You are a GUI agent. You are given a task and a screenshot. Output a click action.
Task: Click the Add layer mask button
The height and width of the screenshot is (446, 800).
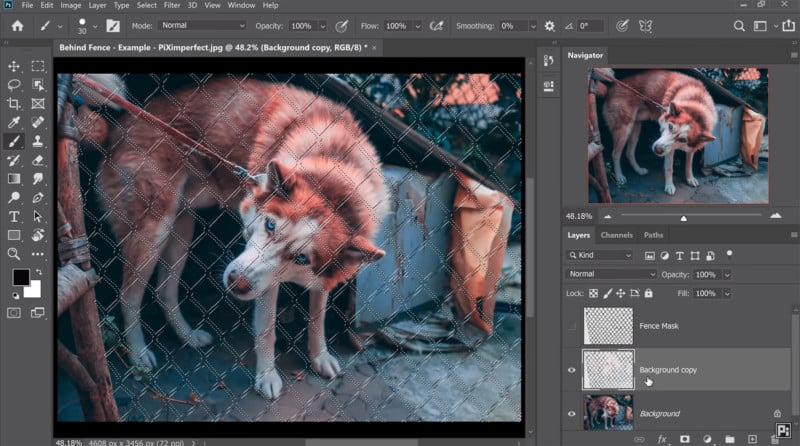click(x=685, y=439)
